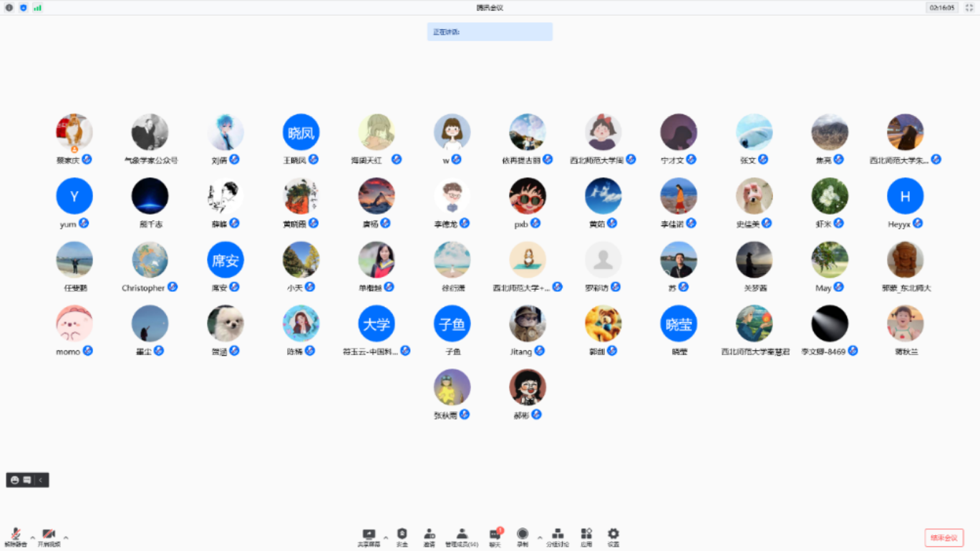The width and height of the screenshot is (980, 551).
Task: Open the settings (设置) gear icon
Action: tap(613, 537)
